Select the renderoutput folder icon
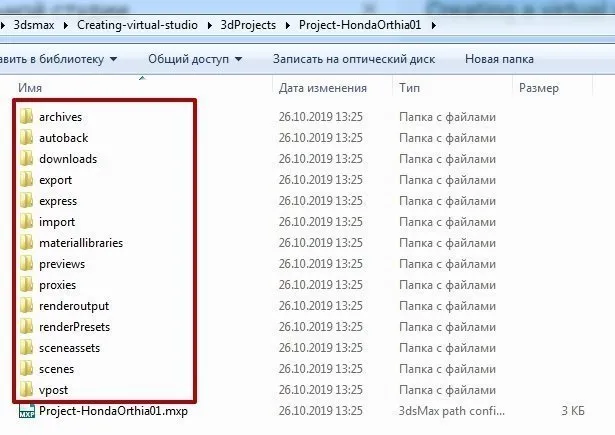The image size is (615, 435). (27, 306)
